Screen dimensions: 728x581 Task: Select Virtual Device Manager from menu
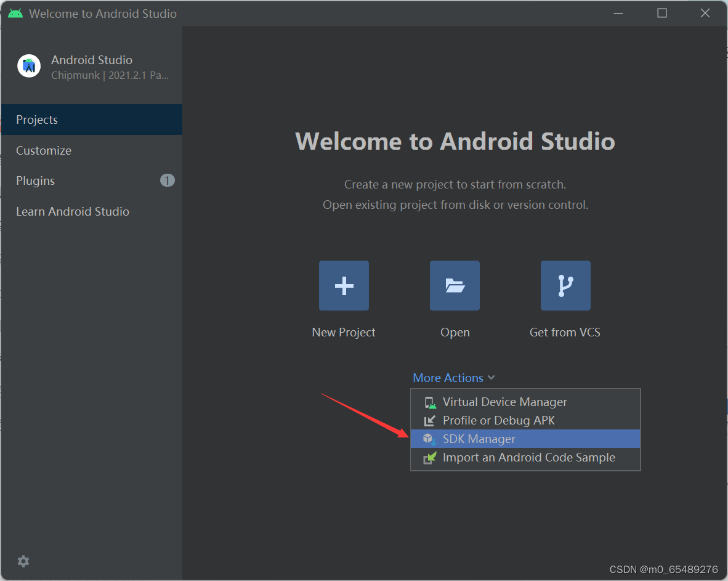pyautogui.click(x=525, y=402)
